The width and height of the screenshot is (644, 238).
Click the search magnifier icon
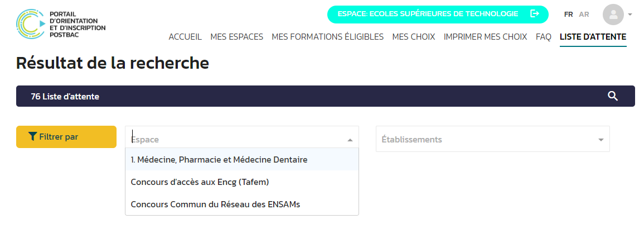pos(613,96)
